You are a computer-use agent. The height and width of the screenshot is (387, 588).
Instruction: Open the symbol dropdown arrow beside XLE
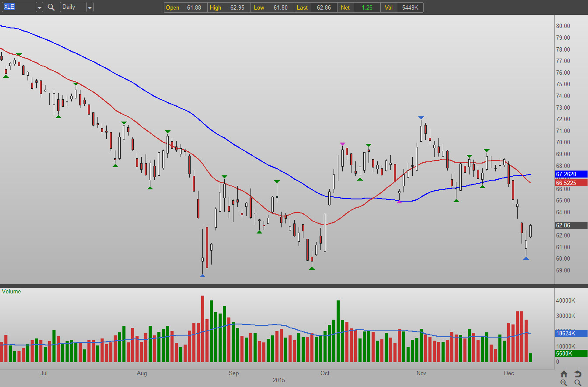(39, 7)
